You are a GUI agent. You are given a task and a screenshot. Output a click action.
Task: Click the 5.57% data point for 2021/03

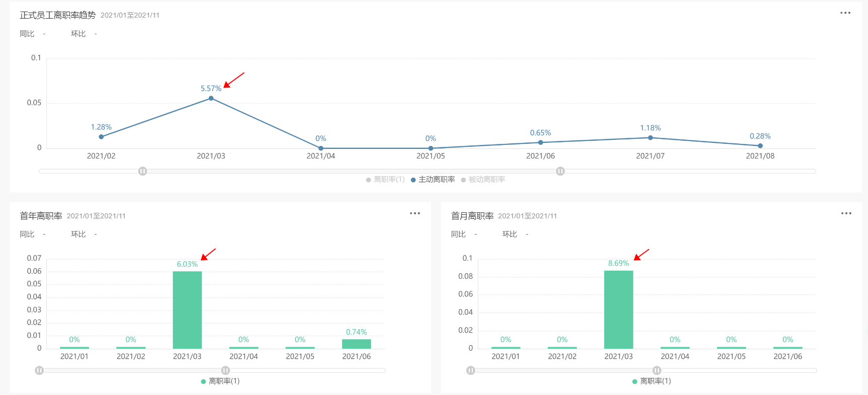pyautogui.click(x=211, y=99)
